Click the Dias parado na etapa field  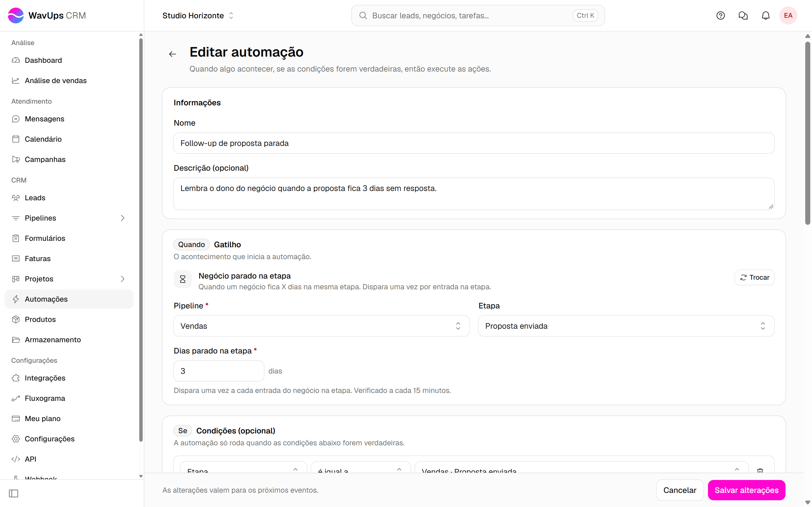(219, 371)
